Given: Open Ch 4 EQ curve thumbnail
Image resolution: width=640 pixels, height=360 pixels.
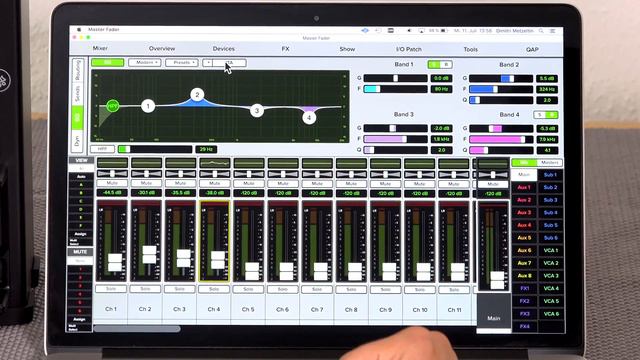Looking at the screenshot, I should coord(215,163).
